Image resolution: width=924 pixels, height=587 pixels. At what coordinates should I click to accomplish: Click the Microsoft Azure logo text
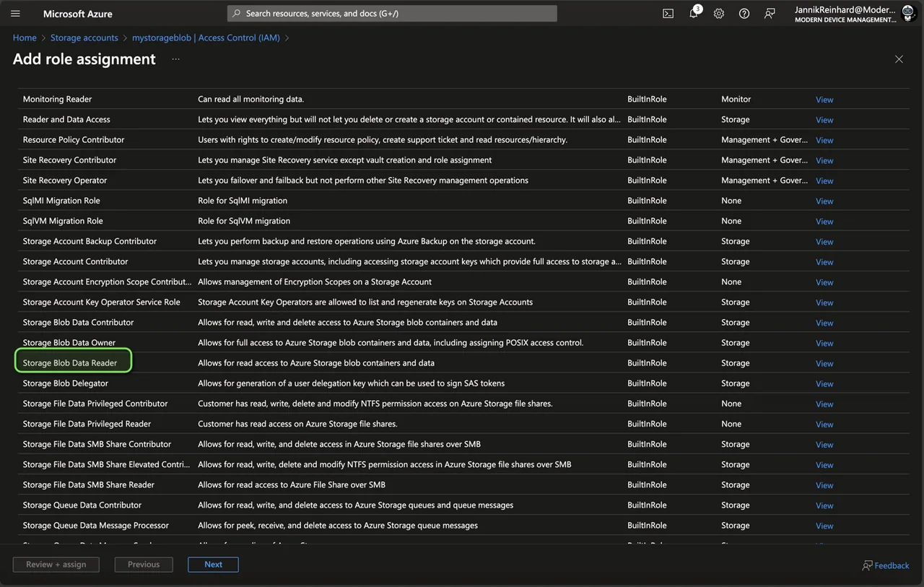[x=78, y=14]
